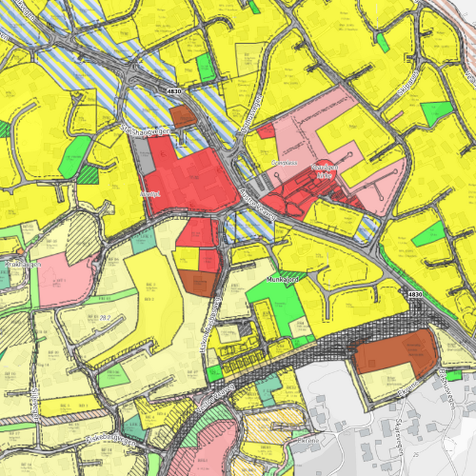The height and width of the screenshot is (476, 476).
Task: Click the Skipavegen street label
Action: pos(408,84)
